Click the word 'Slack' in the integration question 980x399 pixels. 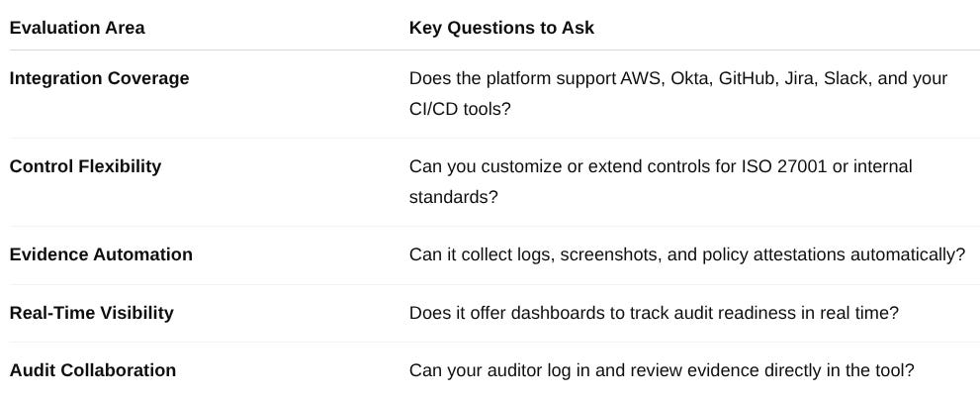pos(847,79)
